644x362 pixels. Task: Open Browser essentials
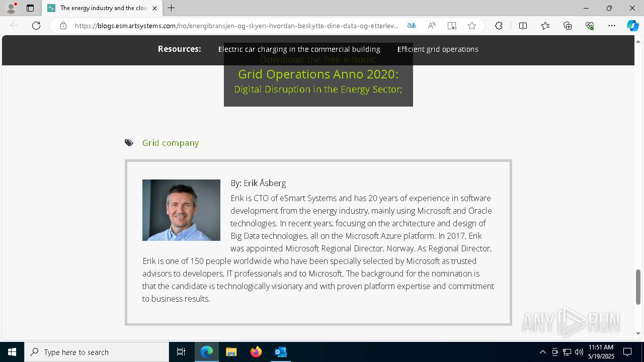pos(590,26)
